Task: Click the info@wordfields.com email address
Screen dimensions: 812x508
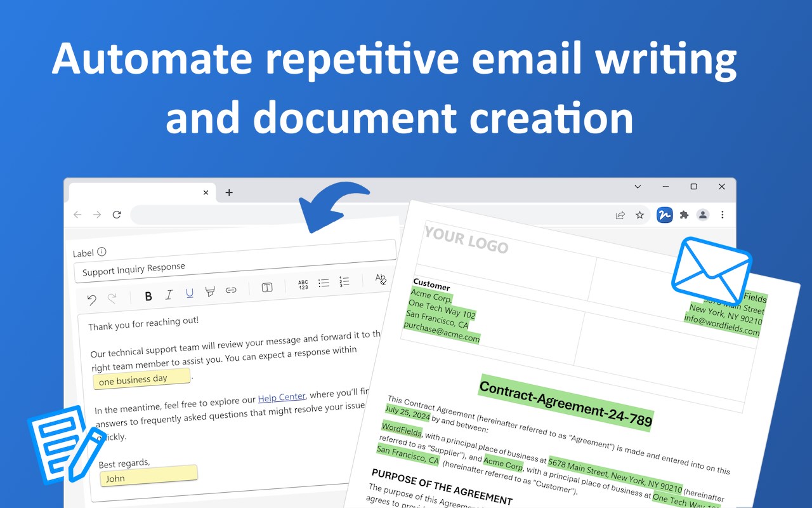Action: pos(722,325)
